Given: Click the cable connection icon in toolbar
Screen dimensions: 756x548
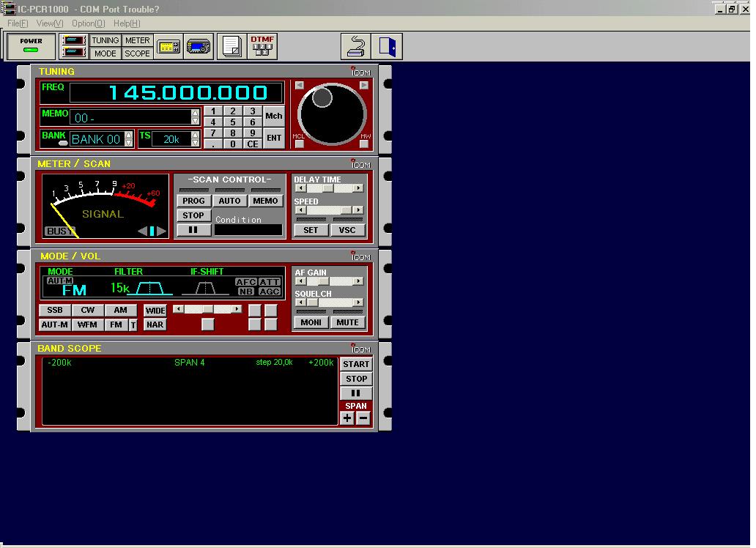Looking at the screenshot, I should pos(356,47).
